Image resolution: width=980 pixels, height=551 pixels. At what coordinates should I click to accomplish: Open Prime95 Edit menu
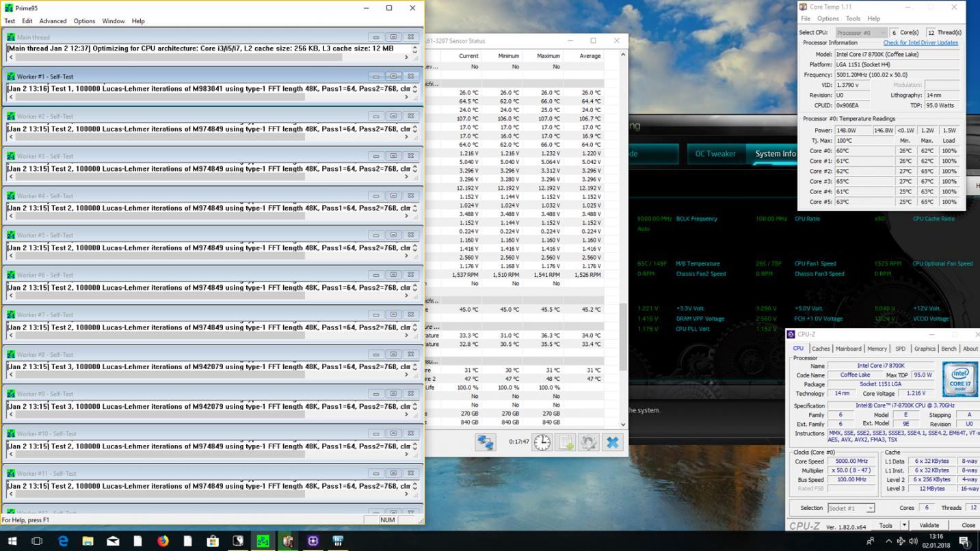27,21
